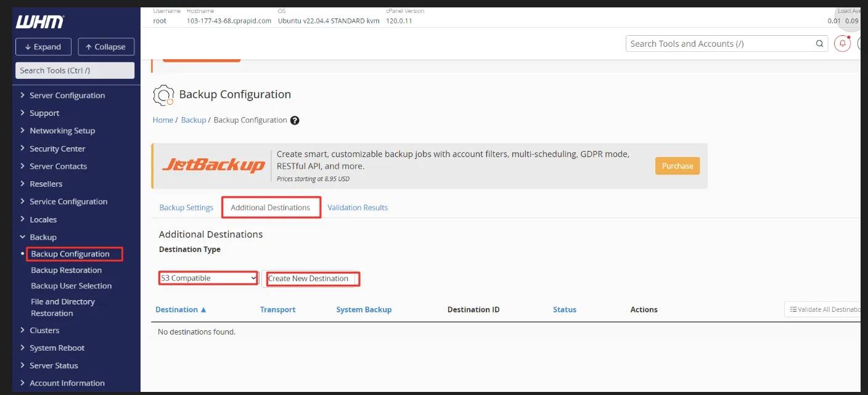Image resolution: width=868 pixels, height=395 pixels.
Task: Click Validate All Destinations button
Action: (824, 309)
